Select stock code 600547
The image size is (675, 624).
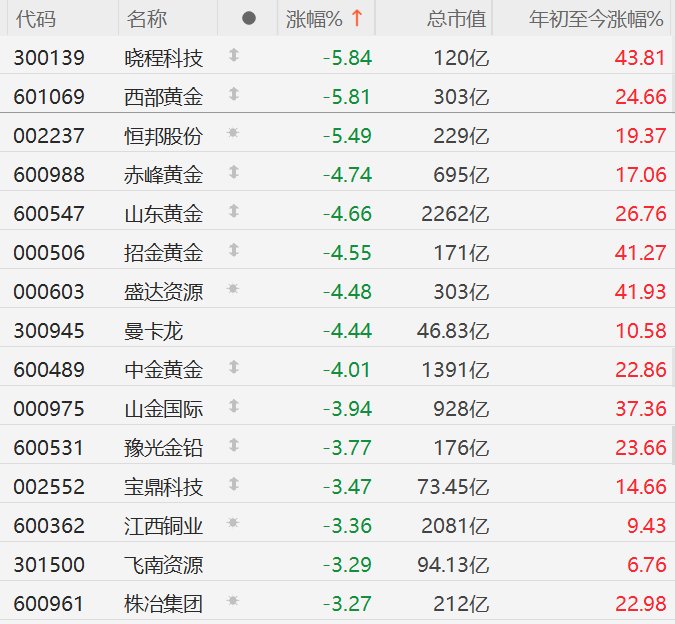tap(49, 214)
